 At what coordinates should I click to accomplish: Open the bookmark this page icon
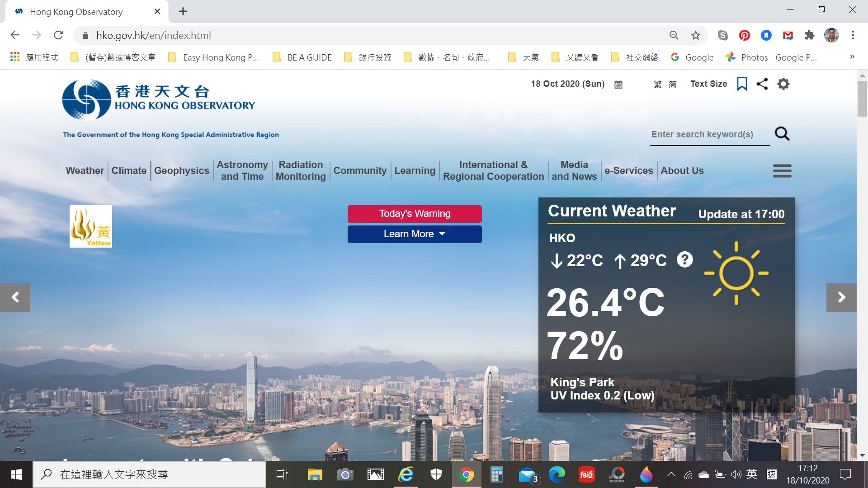694,36
